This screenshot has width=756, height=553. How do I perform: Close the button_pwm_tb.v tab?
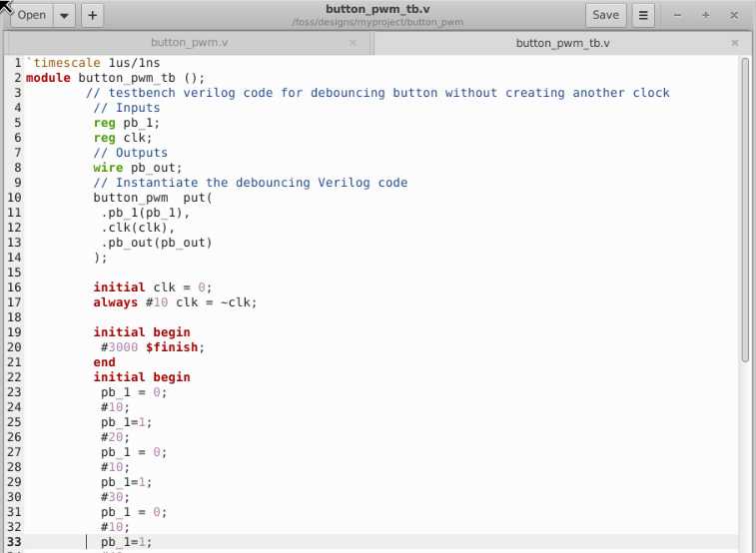735,43
